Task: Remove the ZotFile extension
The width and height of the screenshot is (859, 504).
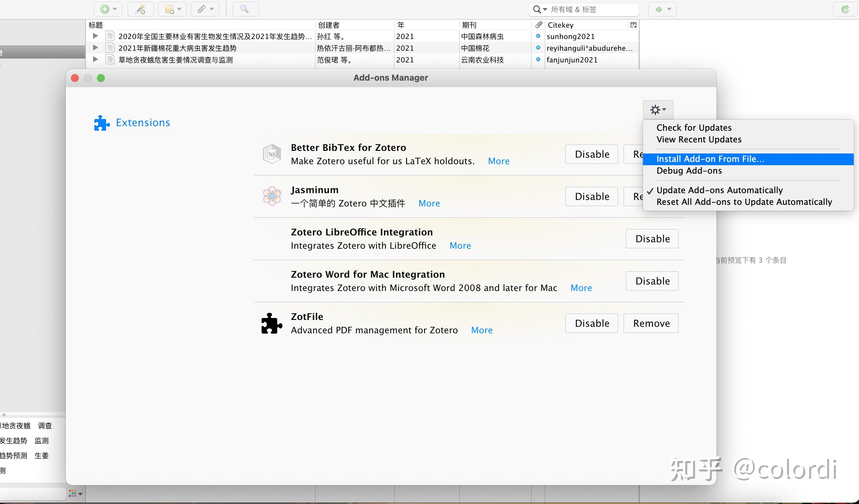Action: click(x=651, y=323)
